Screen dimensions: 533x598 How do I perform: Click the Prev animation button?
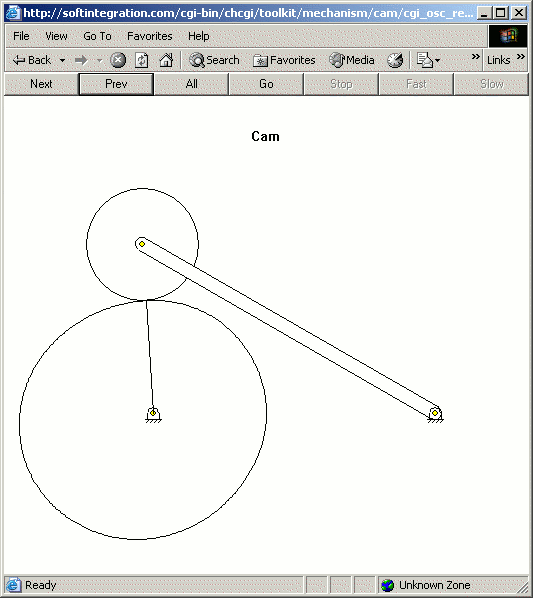tap(116, 84)
